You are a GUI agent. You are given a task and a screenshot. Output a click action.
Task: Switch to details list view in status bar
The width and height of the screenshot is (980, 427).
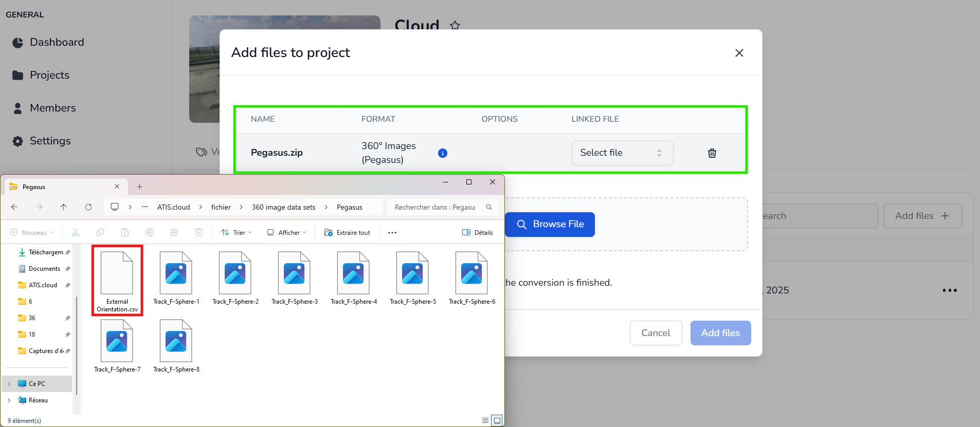(485, 420)
